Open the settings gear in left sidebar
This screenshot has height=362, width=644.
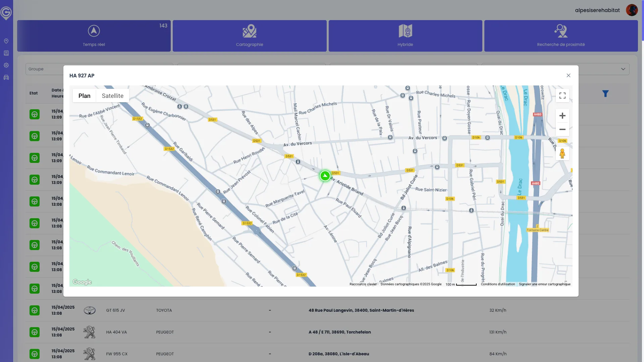(x=6, y=65)
